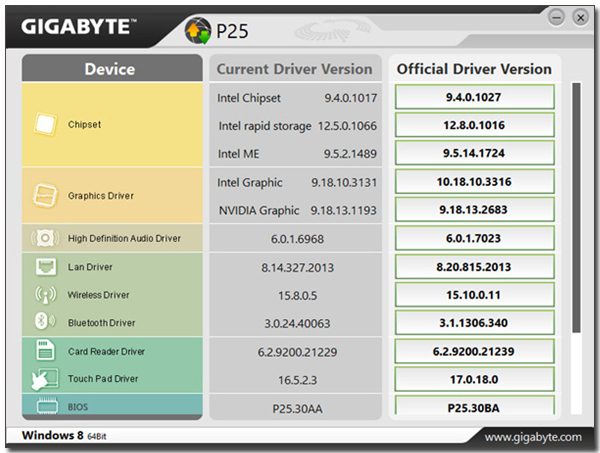Viewport: 600px width, 453px height.
Task: Click official Intel Chipset version 9.4.0.1027
Action: pyautogui.click(x=474, y=98)
